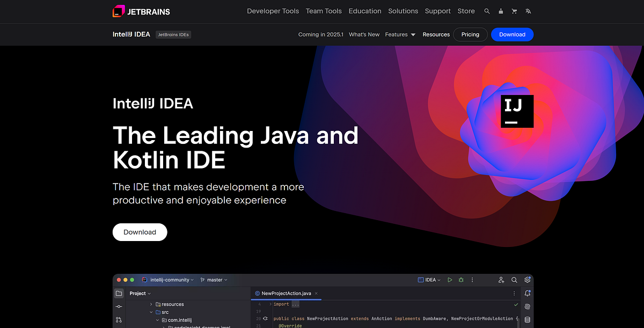Click the Run icon in the IDE toolbar
The width and height of the screenshot is (644, 328).
(450, 280)
